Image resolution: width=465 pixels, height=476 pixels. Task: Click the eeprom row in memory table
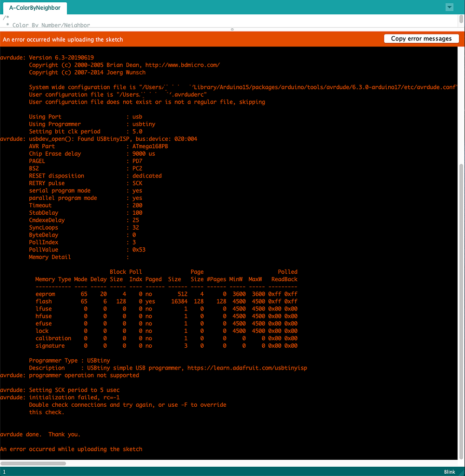[x=166, y=294]
